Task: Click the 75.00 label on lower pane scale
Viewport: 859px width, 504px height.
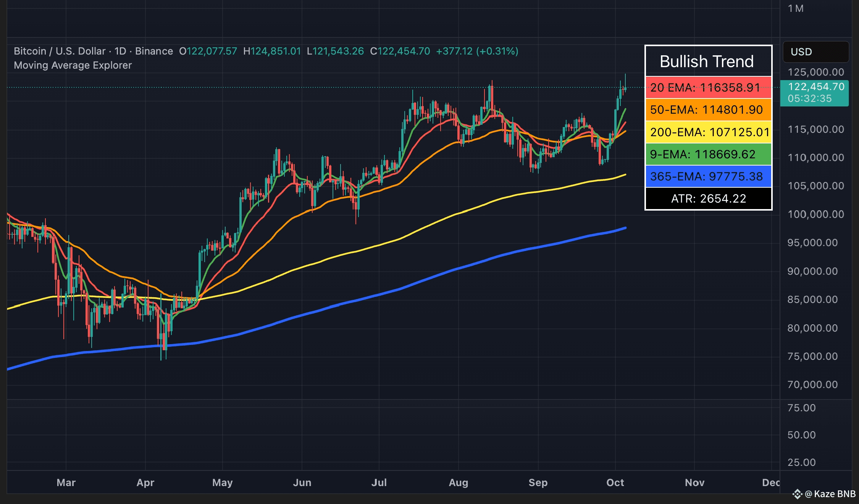Action: [801, 408]
